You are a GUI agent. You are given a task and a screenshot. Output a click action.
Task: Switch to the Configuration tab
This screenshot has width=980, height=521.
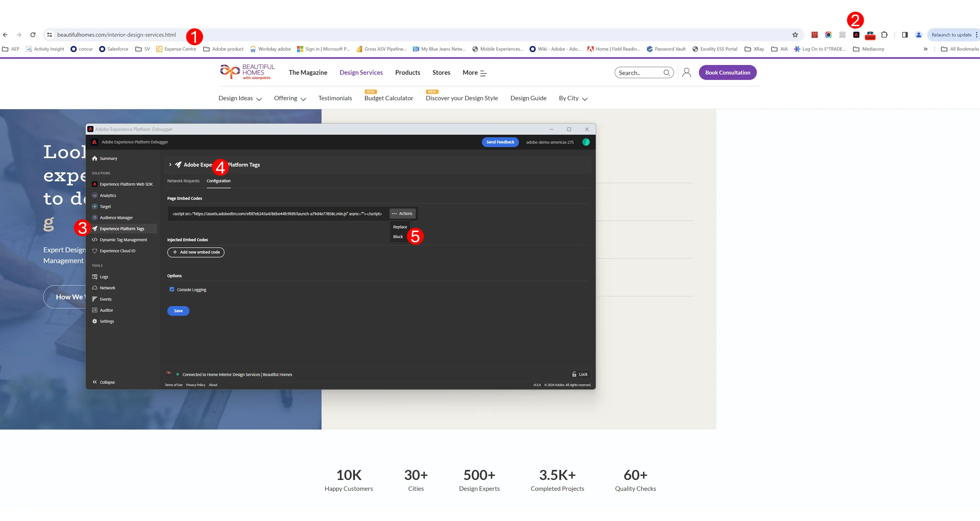click(218, 181)
